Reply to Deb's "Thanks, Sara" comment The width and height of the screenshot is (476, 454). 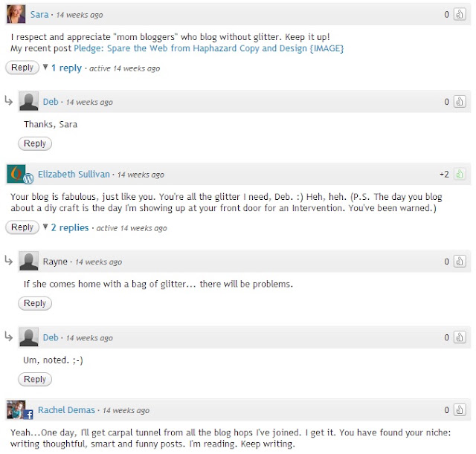[x=35, y=143]
